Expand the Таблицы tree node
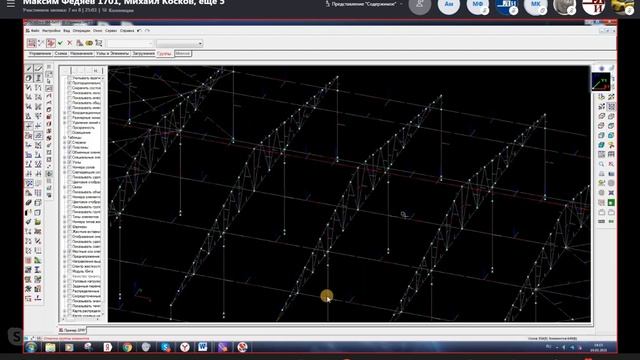This screenshot has width=640, height=360. point(64,138)
